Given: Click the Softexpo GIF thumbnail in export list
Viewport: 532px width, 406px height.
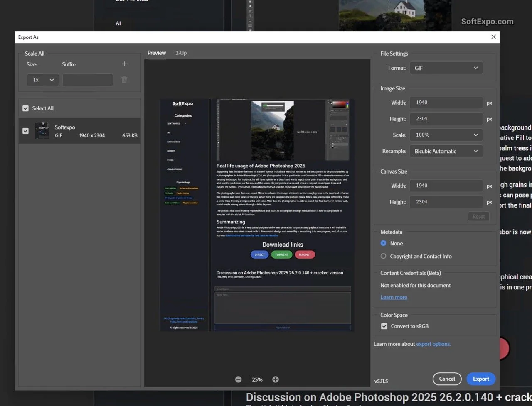Looking at the screenshot, I should pyautogui.click(x=42, y=130).
